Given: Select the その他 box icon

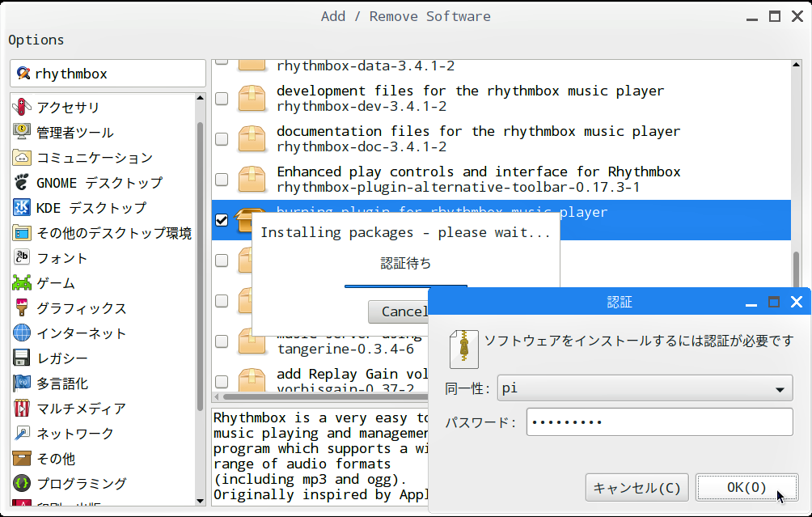Looking at the screenshot, I should tap(22, 458).
